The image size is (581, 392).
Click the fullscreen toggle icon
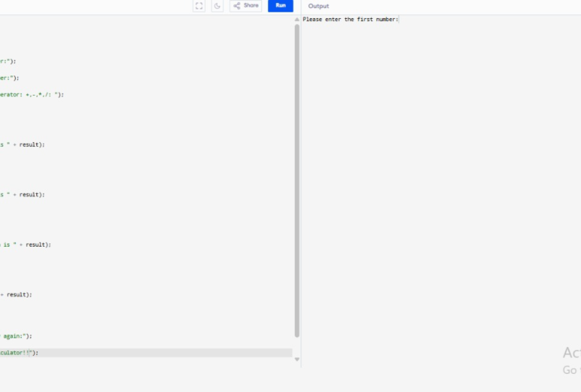click(x=199, y=6)
